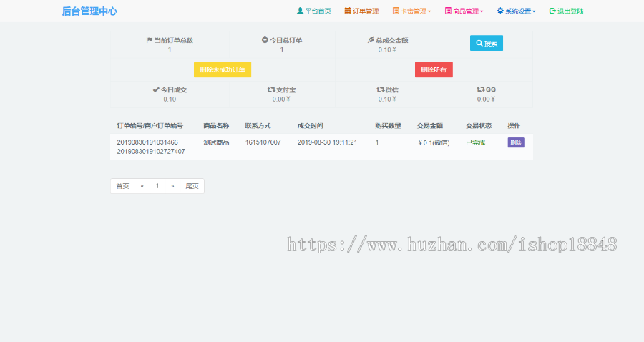The height and width of the screenshot is (342, 644).
Task: Click the previous page « arrow
Action: [x=142, y=186]
